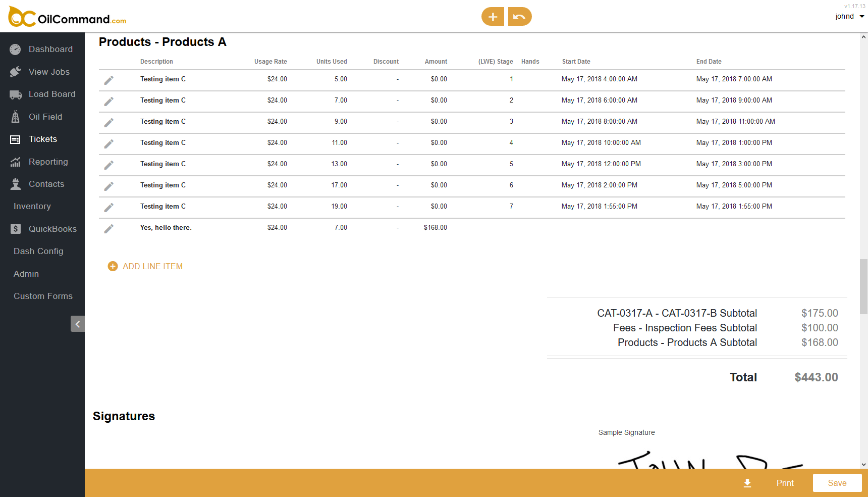Click the download icon in the footer
Image resolution: width=868 pixels, height=497 pixels.
click(x=747, y=483)
